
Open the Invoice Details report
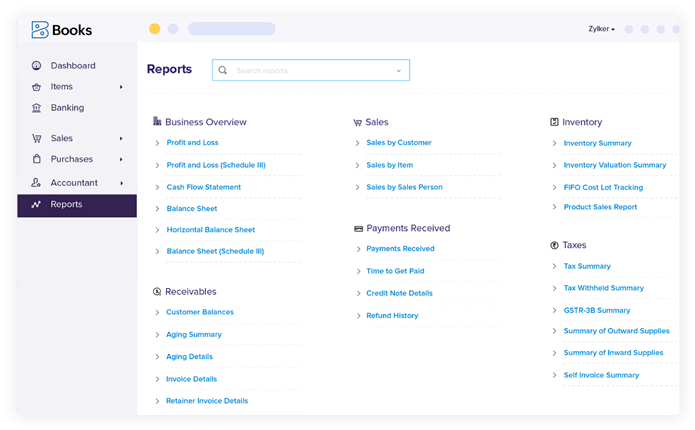(191, 379)
